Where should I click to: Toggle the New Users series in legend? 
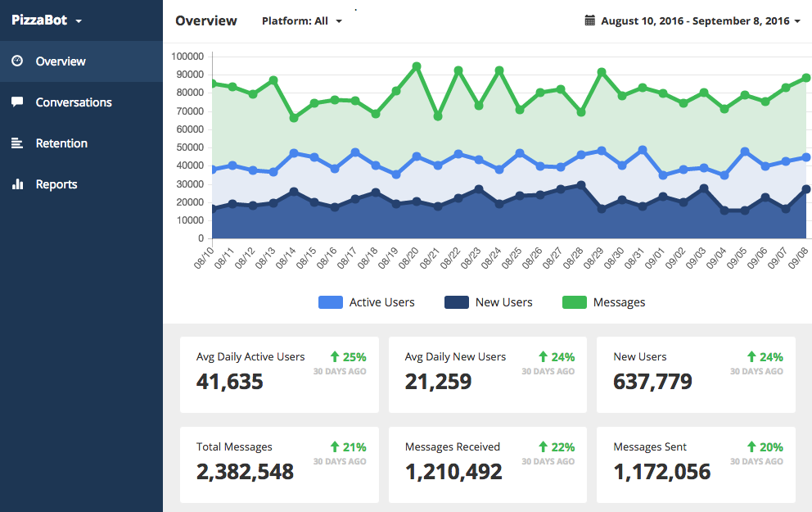[x=489, y=302]
